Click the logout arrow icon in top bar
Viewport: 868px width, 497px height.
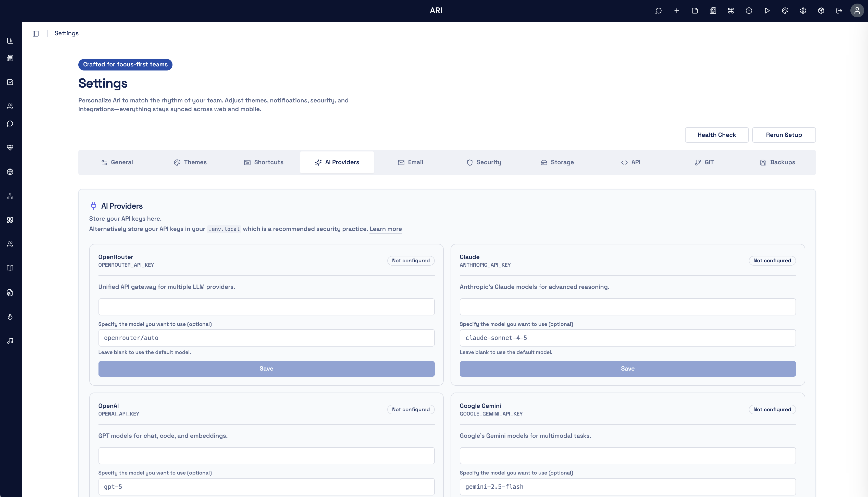point(839,10)
